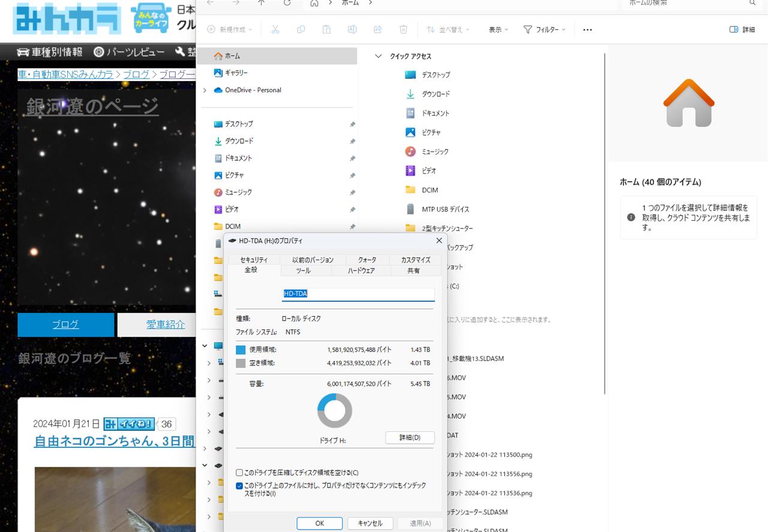Viewport: 768px width, 532px height.
Task: Click the 2型キッチンシューター folder icon
Action: click(410, 228)
